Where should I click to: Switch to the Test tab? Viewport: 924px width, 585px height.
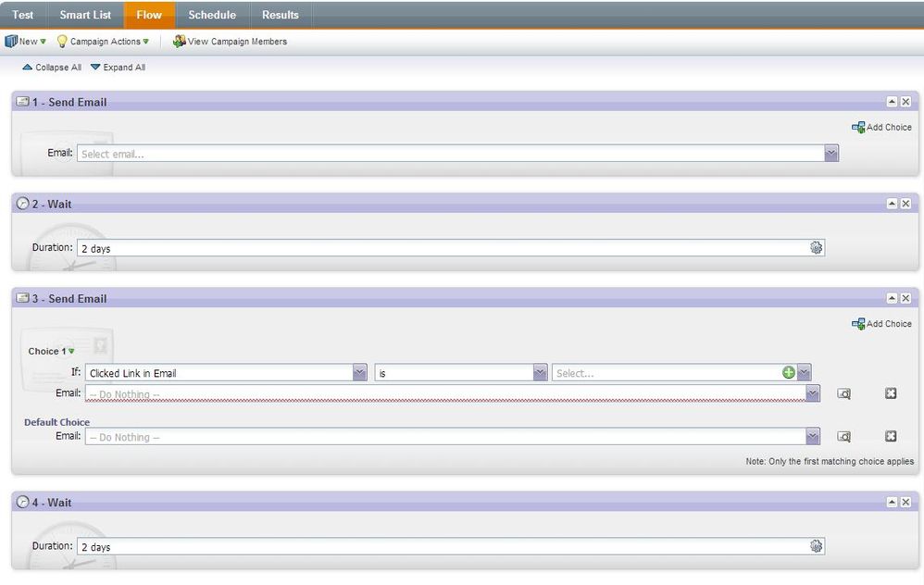(23, 15)
